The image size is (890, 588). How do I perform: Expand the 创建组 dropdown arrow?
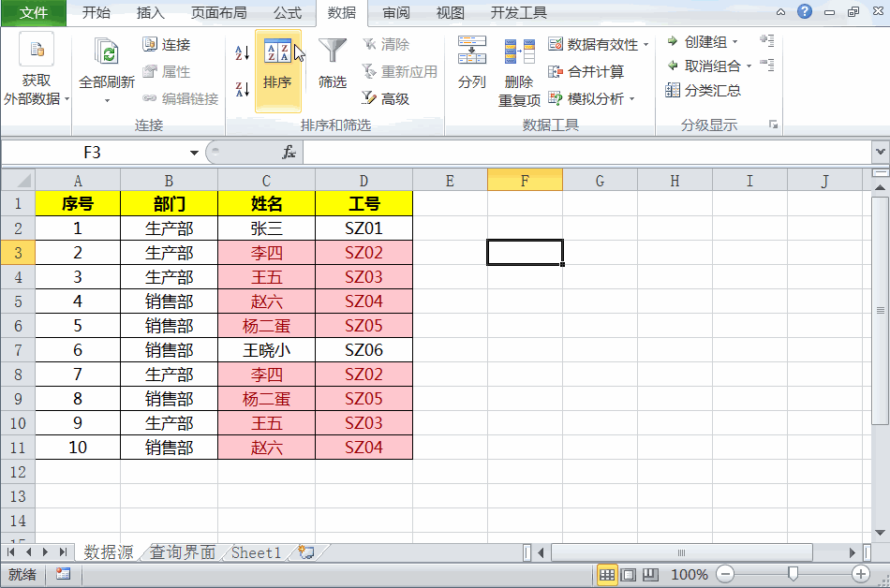(735, 42)
